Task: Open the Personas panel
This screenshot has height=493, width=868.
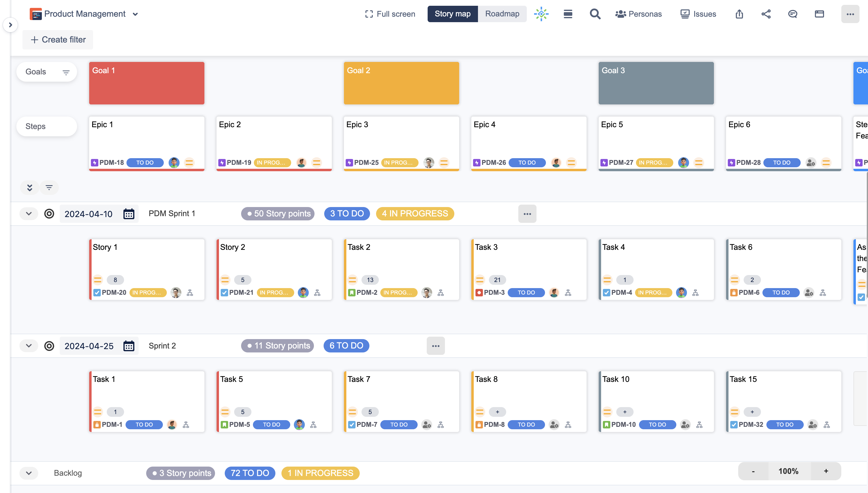Action: point(638,14)
